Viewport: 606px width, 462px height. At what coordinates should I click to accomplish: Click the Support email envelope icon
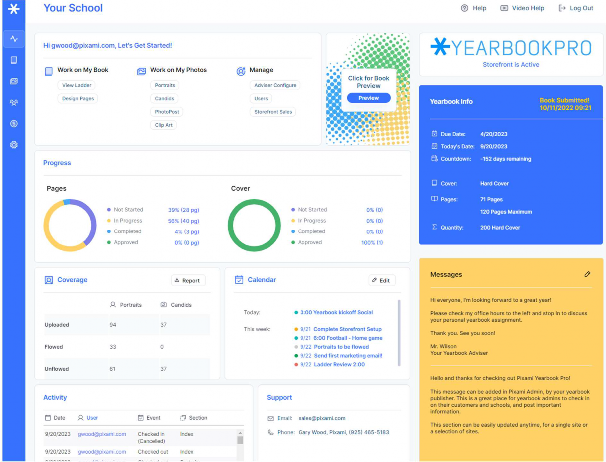coord(271,418)
